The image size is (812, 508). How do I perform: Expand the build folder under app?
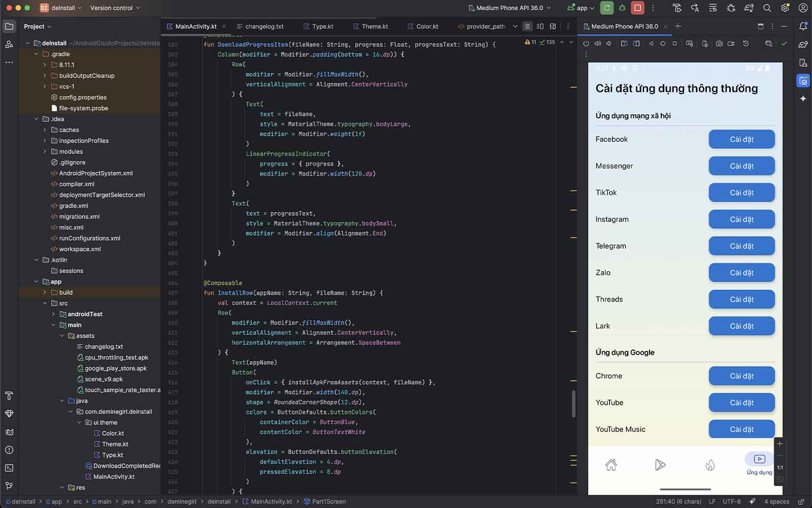pyautogui.click(x=45, y=293)
